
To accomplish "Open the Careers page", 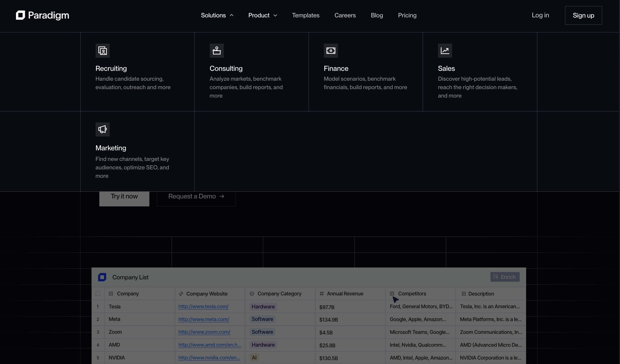I will (345, 15).
